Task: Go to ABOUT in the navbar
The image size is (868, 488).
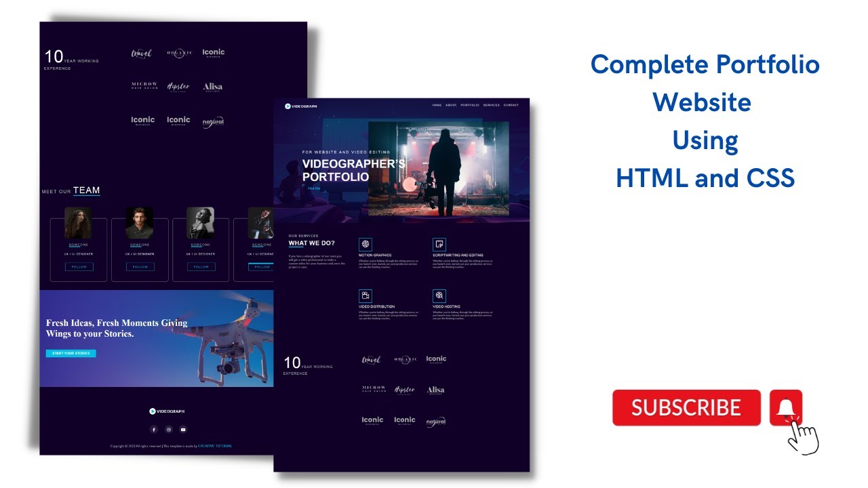Action: 451,105
